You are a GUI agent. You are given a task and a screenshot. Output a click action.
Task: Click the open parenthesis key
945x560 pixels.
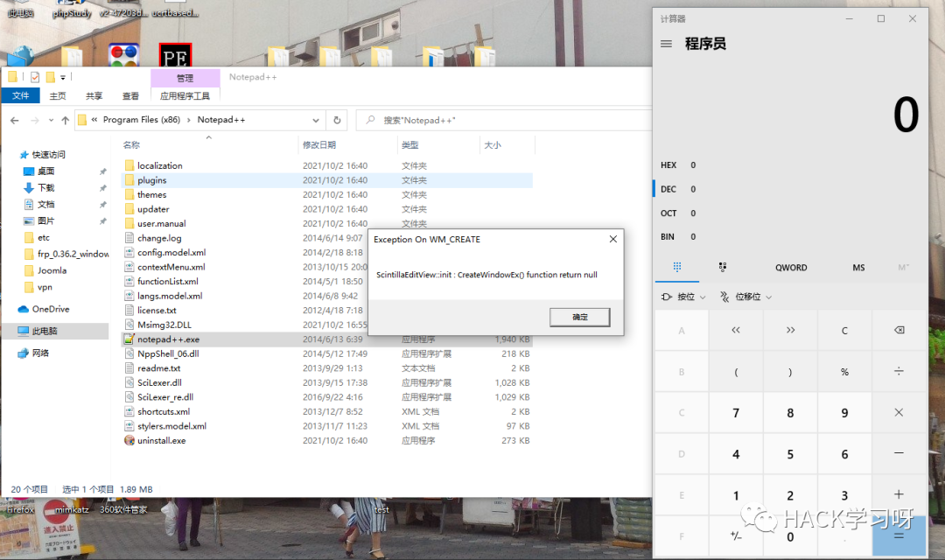click(736, 372)
